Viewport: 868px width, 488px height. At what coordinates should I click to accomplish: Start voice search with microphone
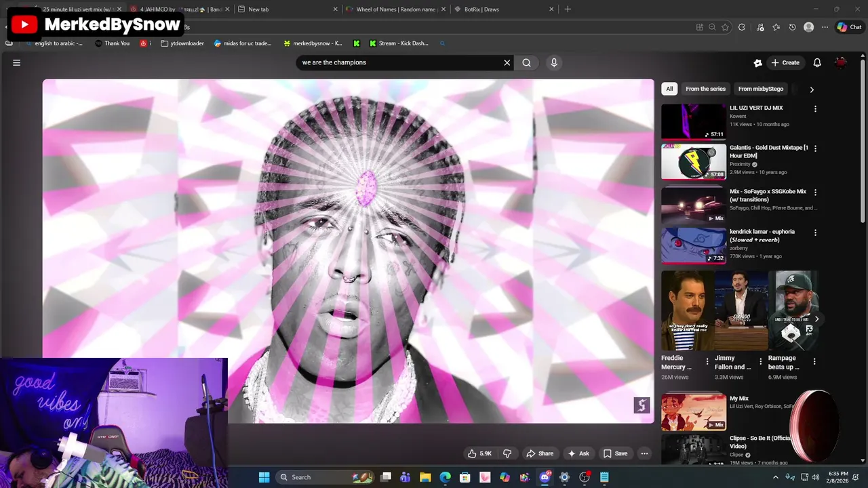tap(554, 62)
